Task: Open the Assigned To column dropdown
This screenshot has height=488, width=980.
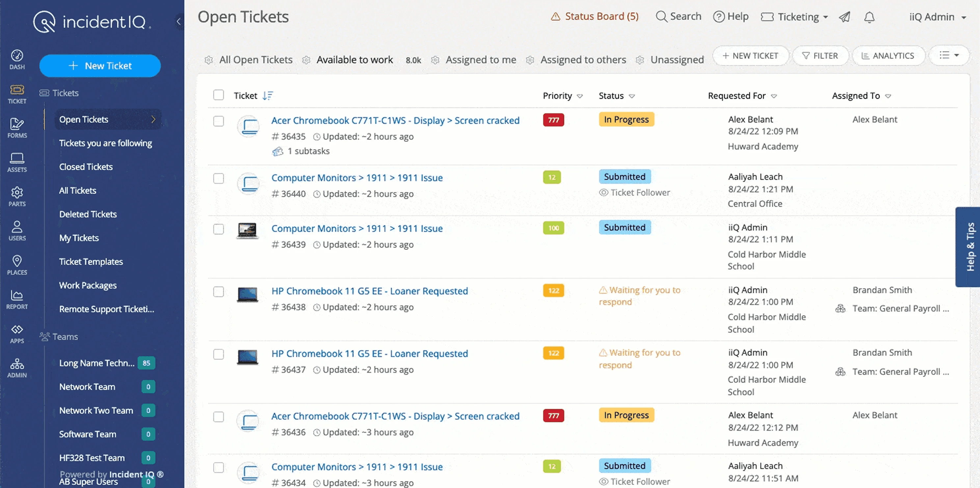Action: 888,96
